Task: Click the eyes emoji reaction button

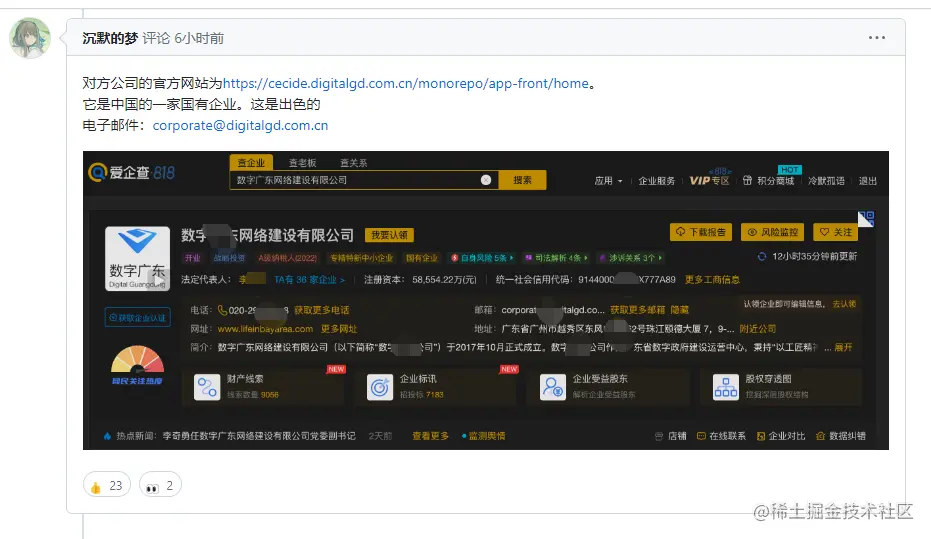Action: pyautogui.click(x=160, y=486)
